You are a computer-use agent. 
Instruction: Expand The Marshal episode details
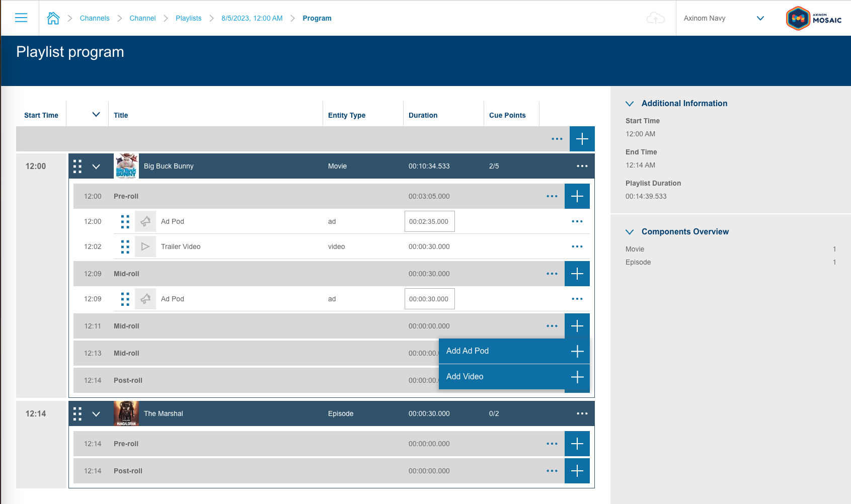pyautogui.click(x=96, y=413)
